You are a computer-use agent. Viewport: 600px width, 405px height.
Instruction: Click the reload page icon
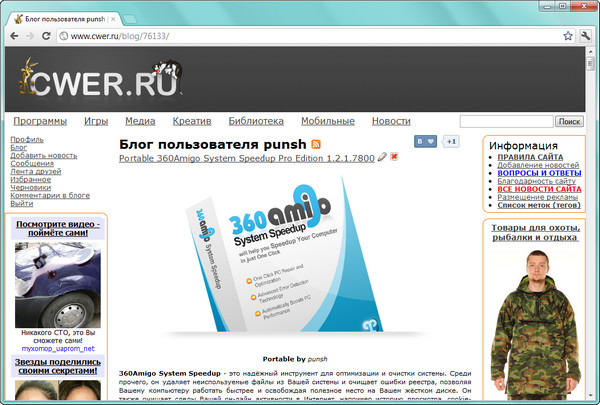click(49, 36)
